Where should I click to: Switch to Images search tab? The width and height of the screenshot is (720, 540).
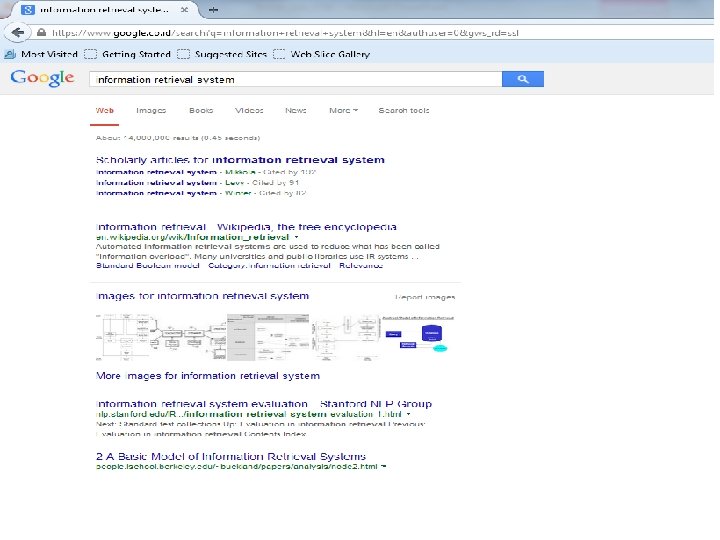coord(151,111)
